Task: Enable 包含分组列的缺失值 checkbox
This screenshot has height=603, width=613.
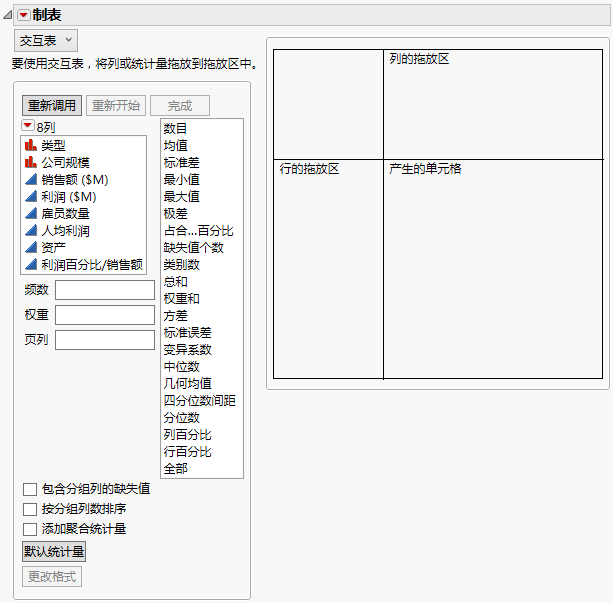Action: click(x=30, y=489)
